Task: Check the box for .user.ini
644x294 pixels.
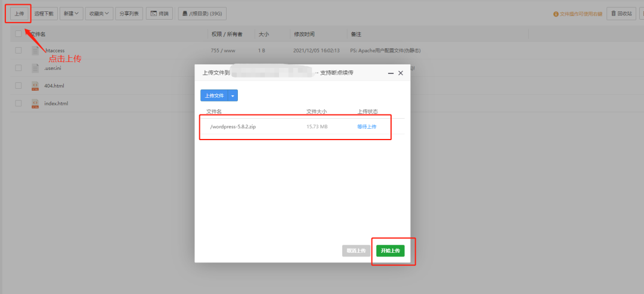Action: (x=18, y=68)
